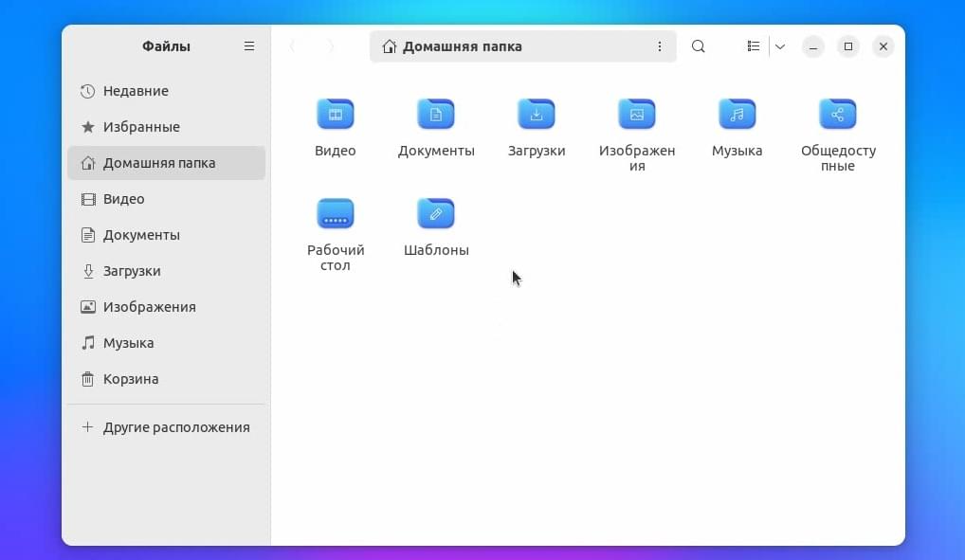Open the Музыка folder icon
Viewport: 965px width, 560px height.
coord(737,114)
